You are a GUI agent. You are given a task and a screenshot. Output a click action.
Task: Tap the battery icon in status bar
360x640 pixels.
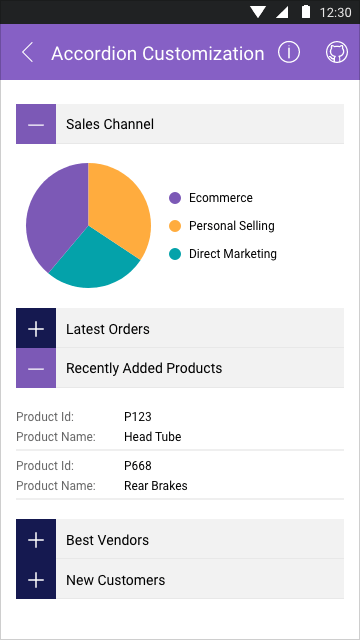pyautogui.click(x=306, y=11)
